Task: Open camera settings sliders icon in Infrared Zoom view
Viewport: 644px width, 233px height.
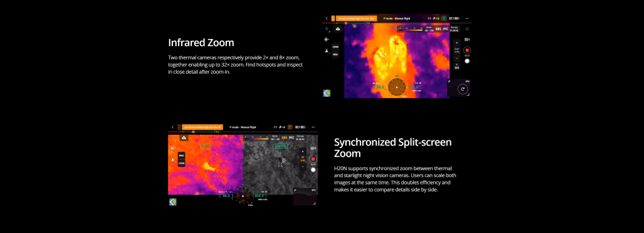Action: coord(467,29)
